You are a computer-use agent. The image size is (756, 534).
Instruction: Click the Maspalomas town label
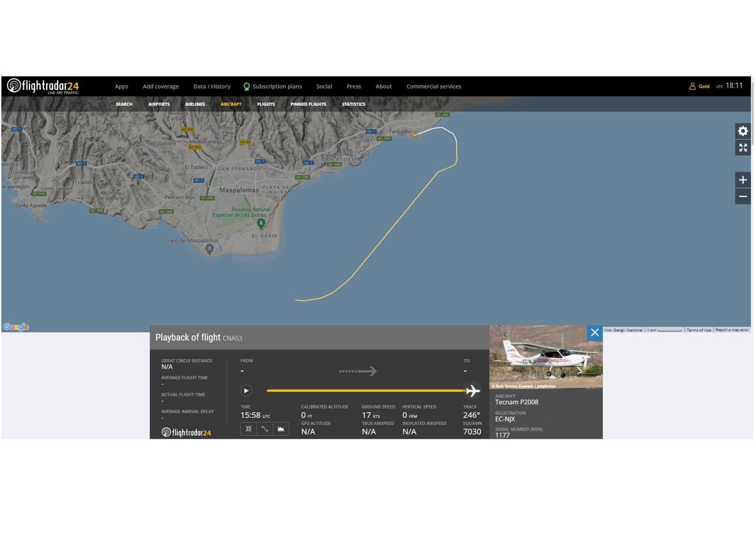point(239,190)
